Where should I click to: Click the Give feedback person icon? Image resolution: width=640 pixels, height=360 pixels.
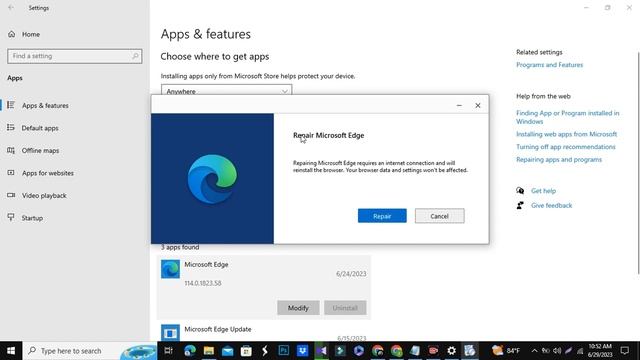520,205
